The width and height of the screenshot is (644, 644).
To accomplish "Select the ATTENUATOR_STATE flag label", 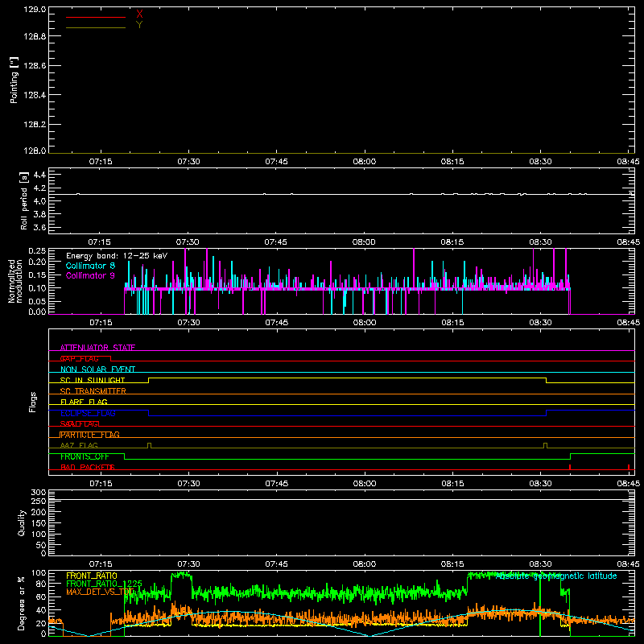I will (97, 348).
